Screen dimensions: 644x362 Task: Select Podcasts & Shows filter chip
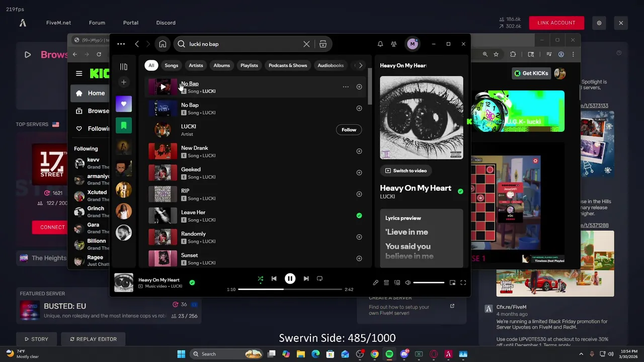click(x=288, y=65)
